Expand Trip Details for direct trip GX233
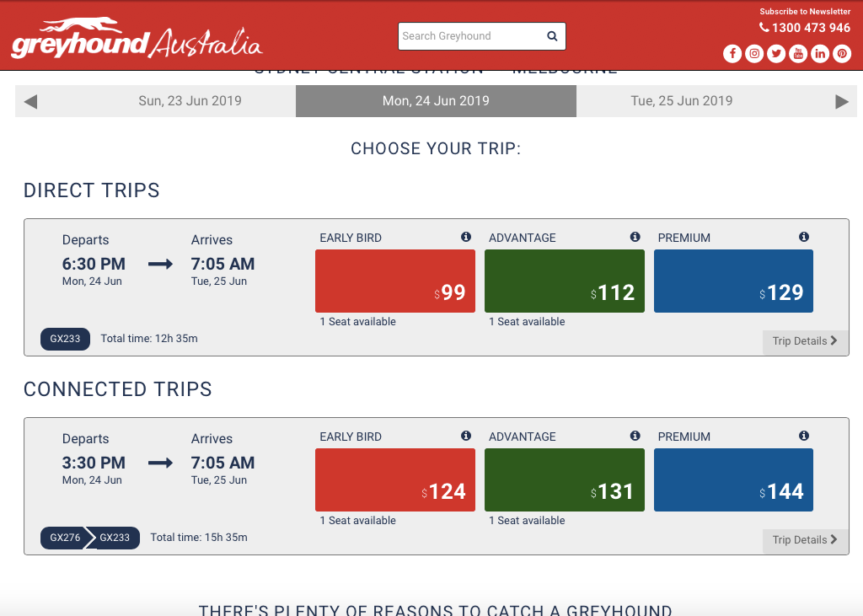The width and height of the screenshot is (863, 616). 805,341
